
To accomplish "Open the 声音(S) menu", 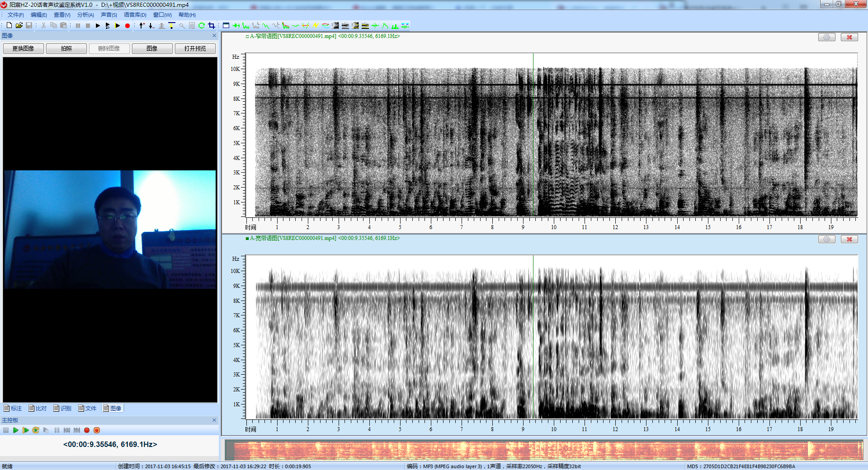I will coord(108,15).
